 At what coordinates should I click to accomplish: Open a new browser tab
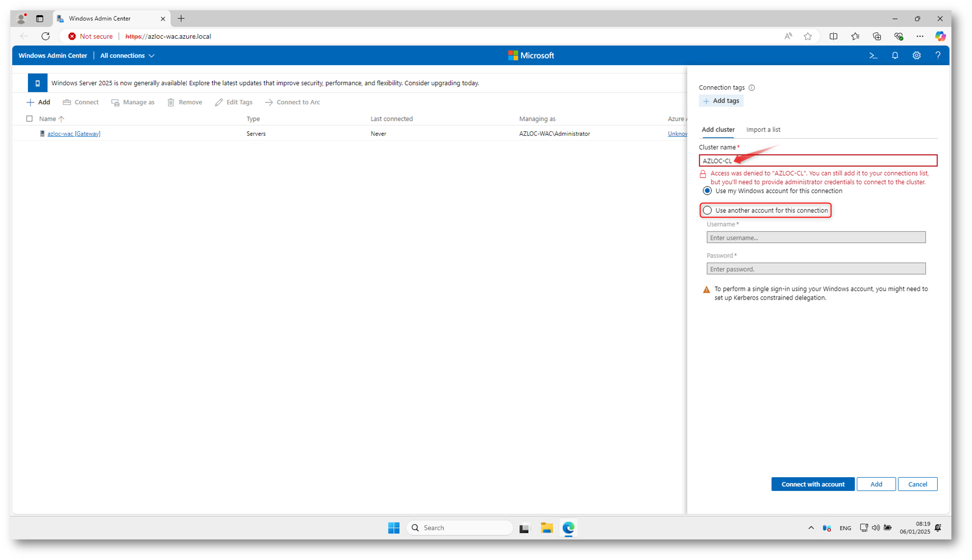pyautogui.click(x=181, y=19)
